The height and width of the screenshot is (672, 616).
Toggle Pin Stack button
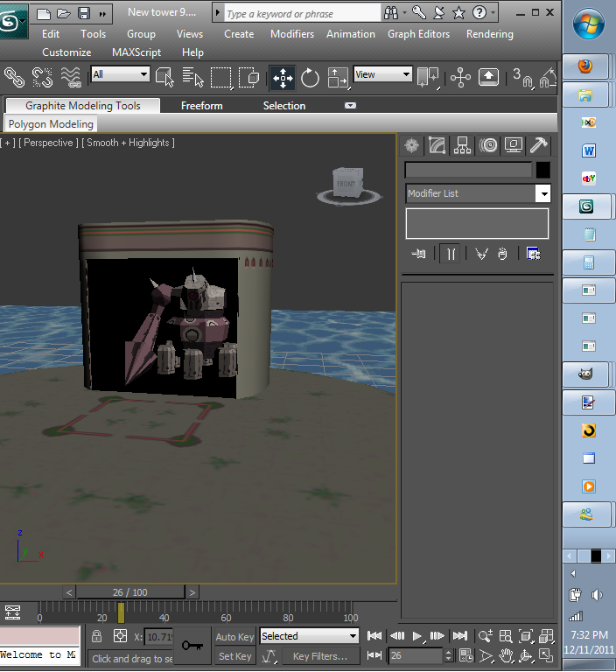418,254
